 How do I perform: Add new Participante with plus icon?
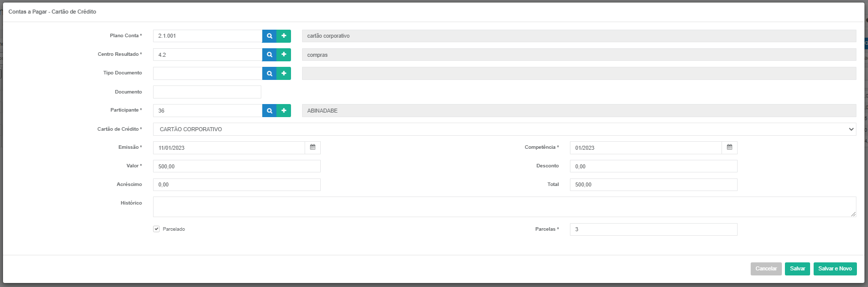coord(283,111)
